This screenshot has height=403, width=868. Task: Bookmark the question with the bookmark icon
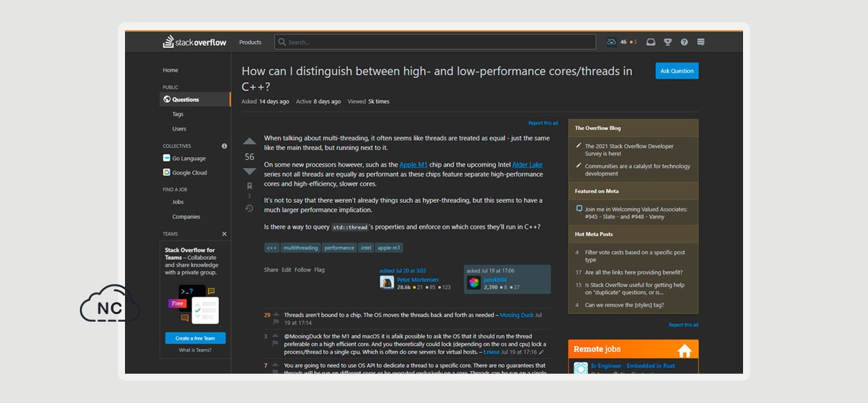(x=249, y=186)
